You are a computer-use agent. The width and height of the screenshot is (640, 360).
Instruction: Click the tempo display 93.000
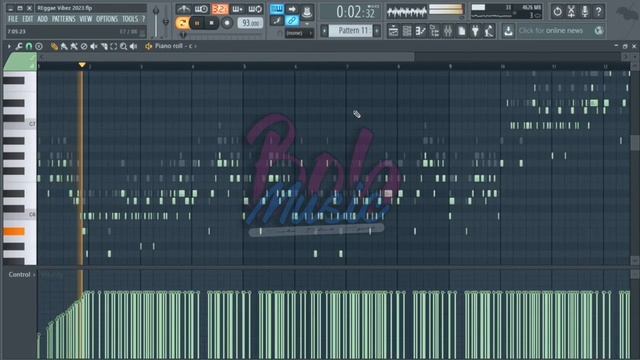tap(250, 23)
